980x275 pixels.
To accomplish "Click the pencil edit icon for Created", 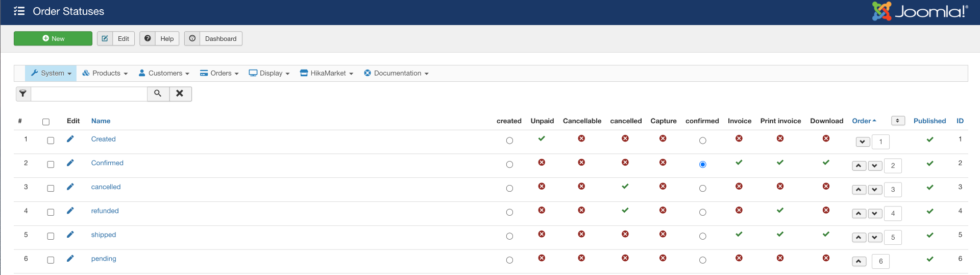I will click(70, 139).
